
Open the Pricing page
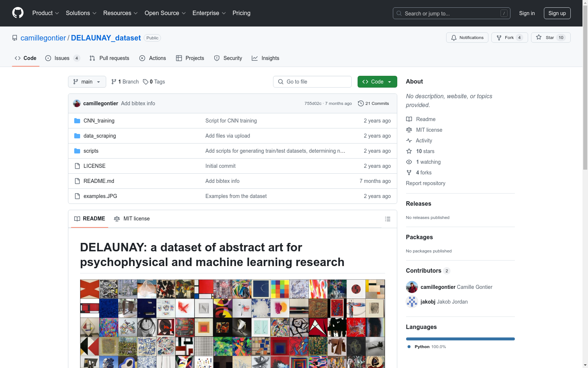(x=241, y=13)
